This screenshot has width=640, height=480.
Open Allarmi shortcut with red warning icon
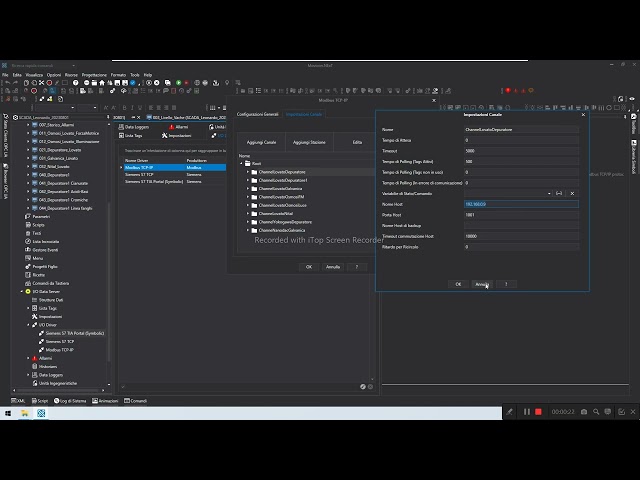(x=178, y=127)
